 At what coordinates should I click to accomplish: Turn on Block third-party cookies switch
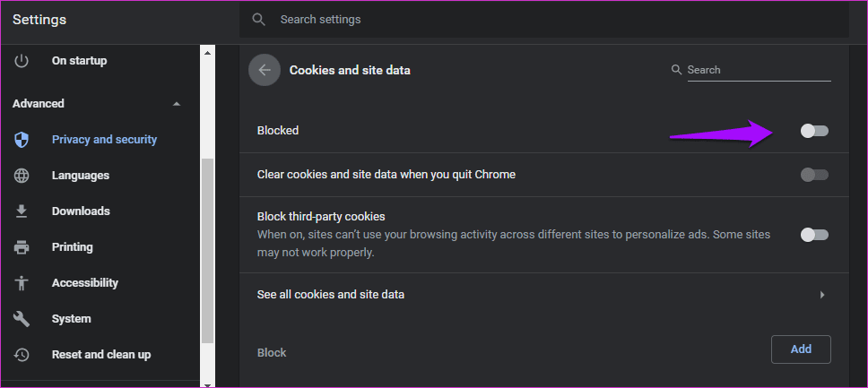tap(814, 235)
